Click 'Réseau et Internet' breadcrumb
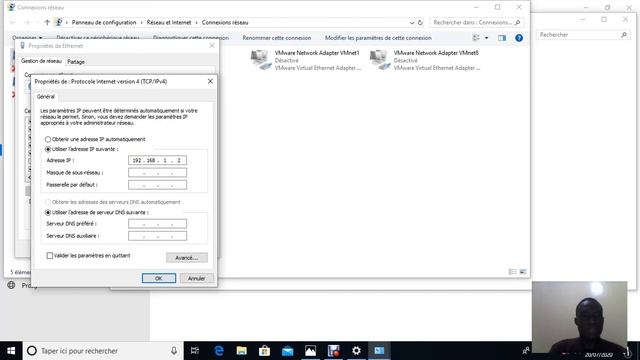This screenshot has height=360, width=640. 169,22
